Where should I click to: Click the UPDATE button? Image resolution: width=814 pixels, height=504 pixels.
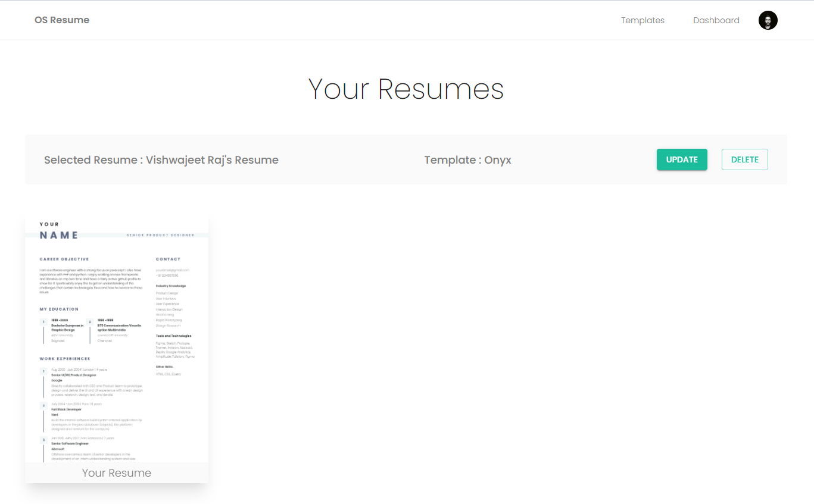pos(682,159)
